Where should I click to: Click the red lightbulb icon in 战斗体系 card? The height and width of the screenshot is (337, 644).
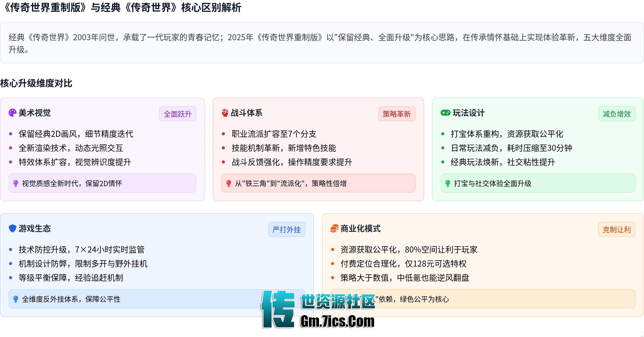click(228, 183)
